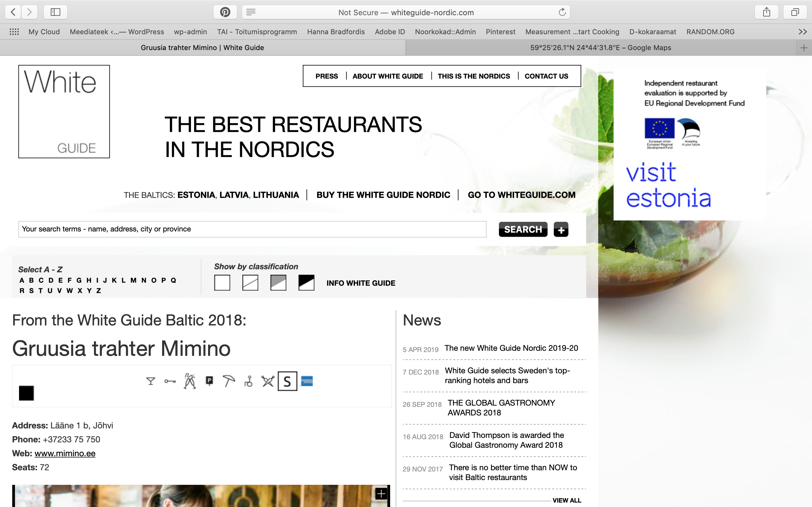Click the champagne glasses celebration icon
Screen dimensions: 812x507
coord(190,381)
